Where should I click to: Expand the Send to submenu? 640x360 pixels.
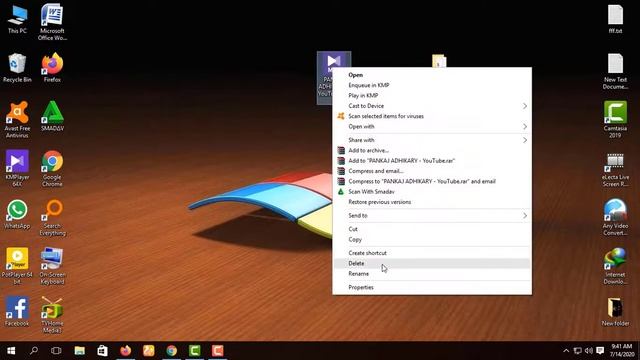(432, 216)
